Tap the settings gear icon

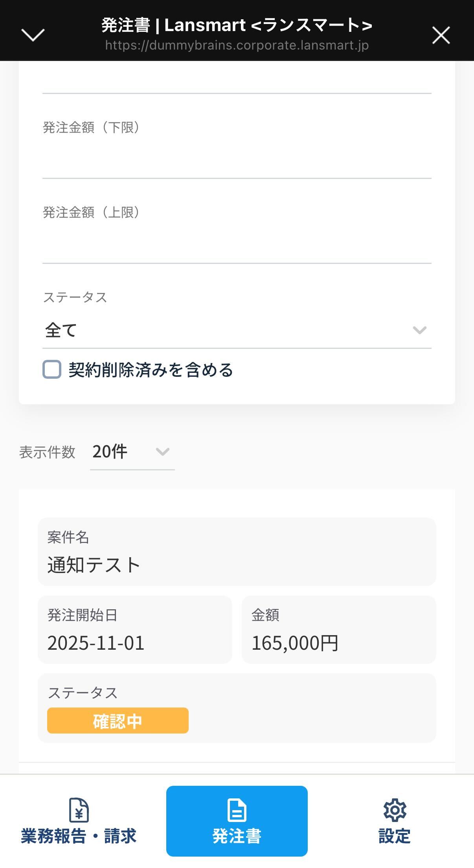(x=395, y=810)
